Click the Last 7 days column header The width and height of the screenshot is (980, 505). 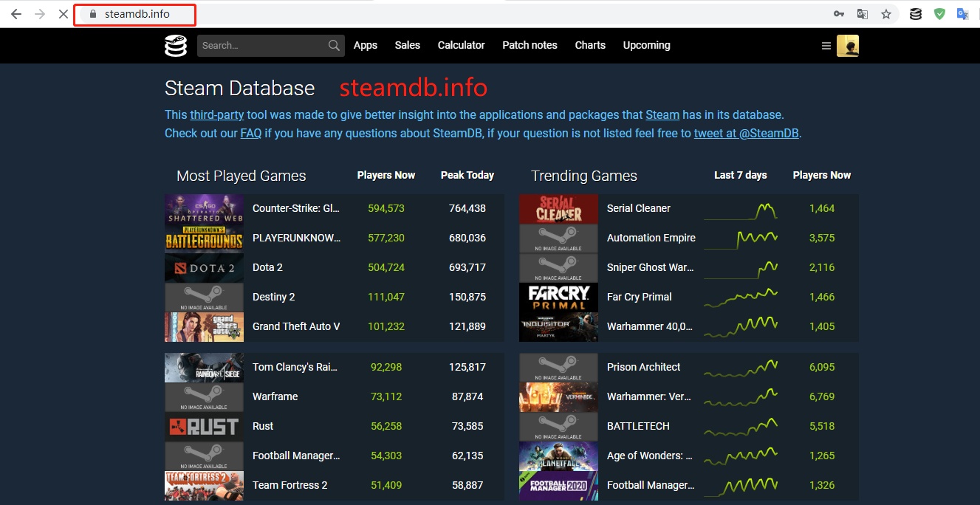(x=741, y=175)
